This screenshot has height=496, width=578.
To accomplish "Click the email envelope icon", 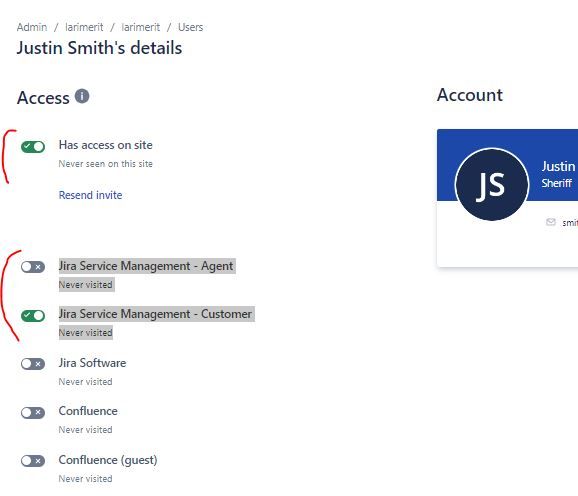I will coord(550,222).
